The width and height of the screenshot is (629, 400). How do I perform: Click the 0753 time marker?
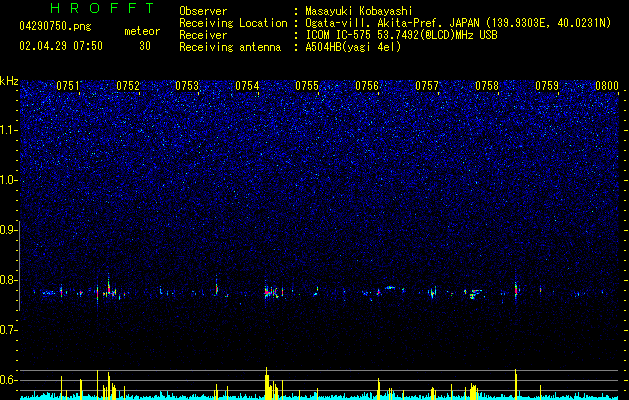(187, 86)
